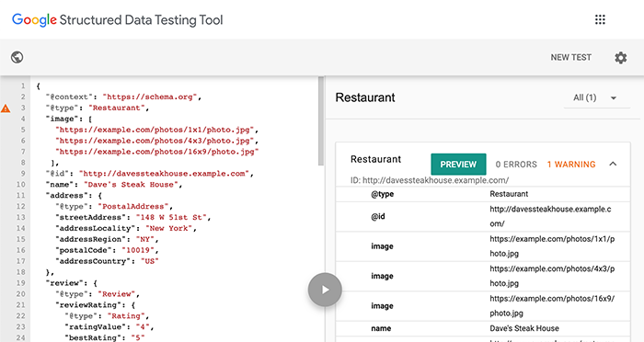Click the "PostalAddress" type code line
The image size is (644, 342).
(114, 207)
